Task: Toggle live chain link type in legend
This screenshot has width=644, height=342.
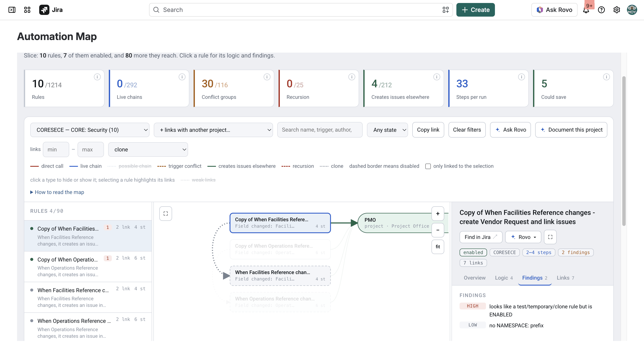Action: point(85,166)
